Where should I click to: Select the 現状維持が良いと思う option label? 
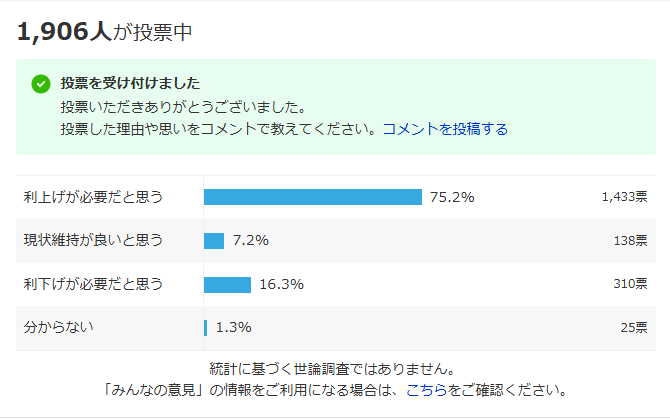93,240
